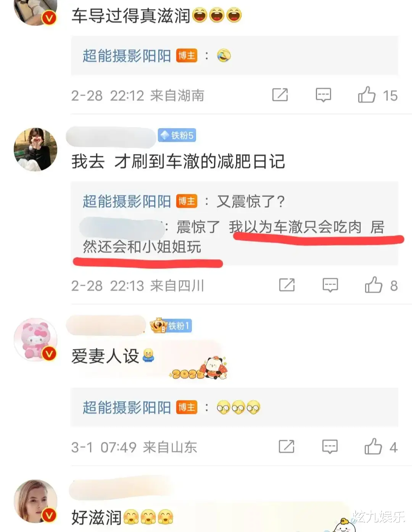Tap the nested reply 然还会和小姐姐玩

[x=142, y=247]
